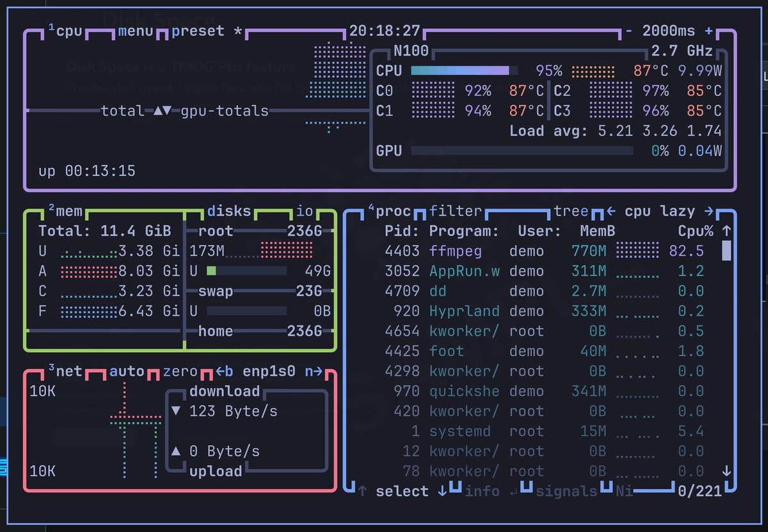
Task: Click the User: column header
Action: (540, 231)
